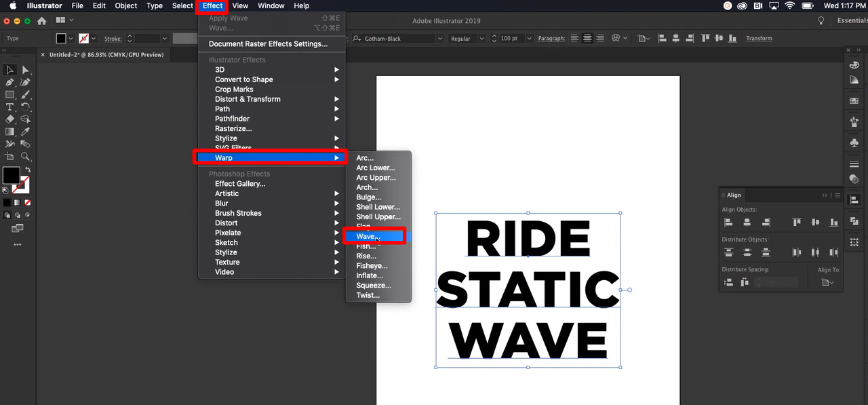Click the Discover lightbulb icon
Viewport: 868px width, 405px height.
coord(821,21)
